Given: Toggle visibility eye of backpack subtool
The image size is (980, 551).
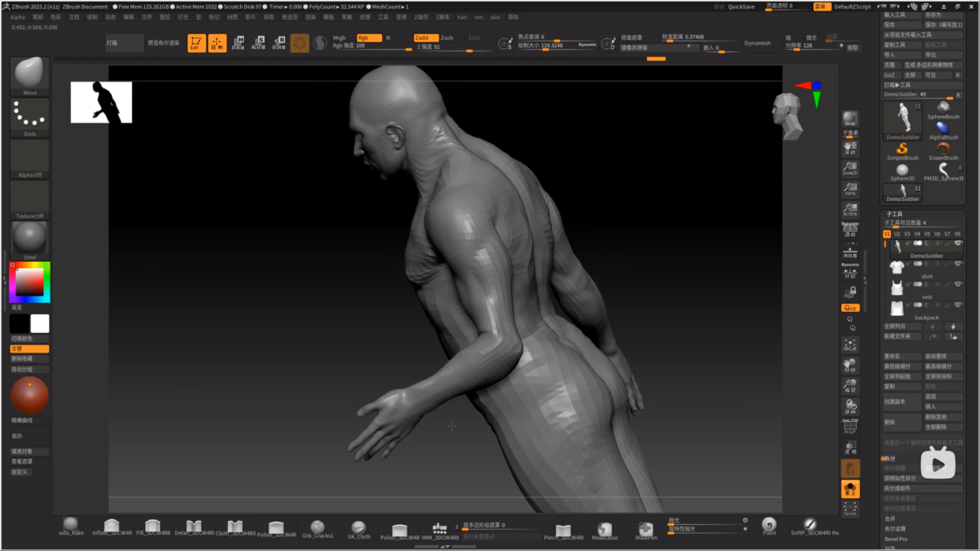Looking at the screenshot, I should (x=957, y=305).
